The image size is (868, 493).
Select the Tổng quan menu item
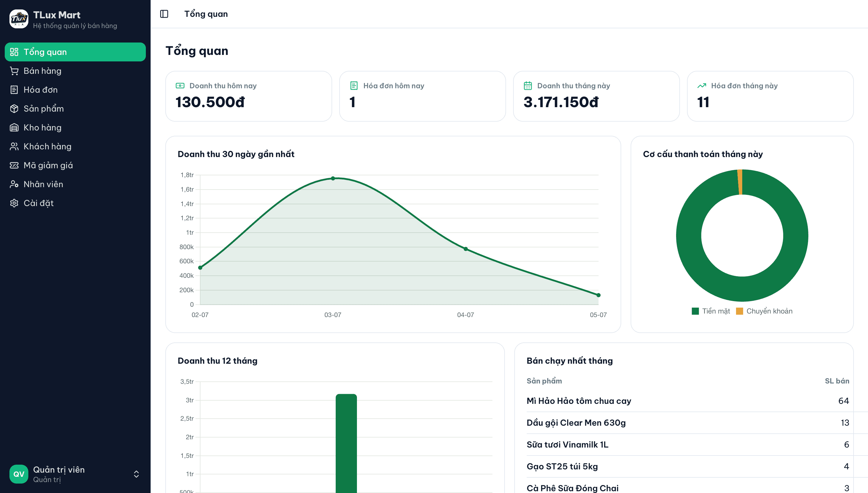(x=75, y=52)
